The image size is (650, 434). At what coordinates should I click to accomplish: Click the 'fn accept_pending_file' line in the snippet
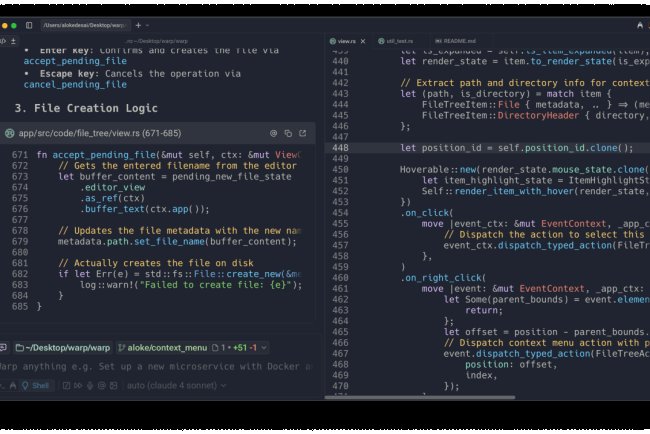click(168, 155)
